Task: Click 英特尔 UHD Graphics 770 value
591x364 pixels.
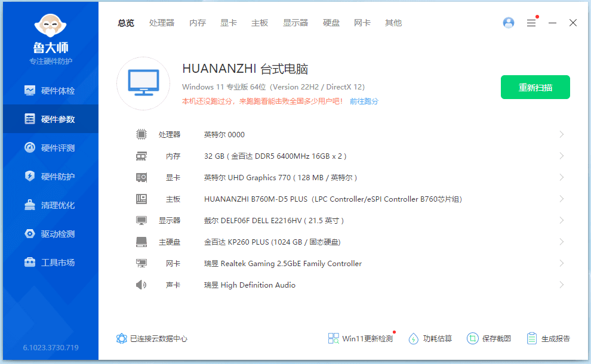Action: (x=281, y=177)
